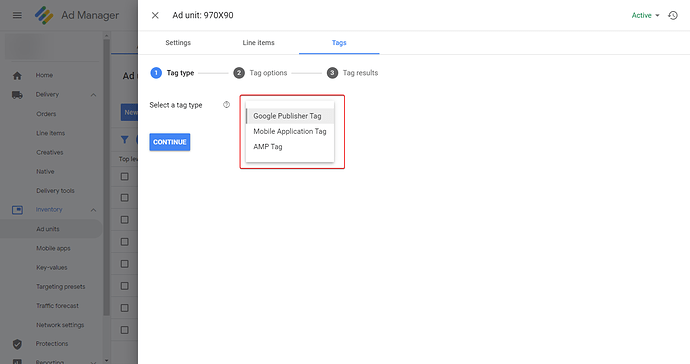Tick the fourth ad unit row checkbox
690x364 pixels.
click(x=125, y=242)
